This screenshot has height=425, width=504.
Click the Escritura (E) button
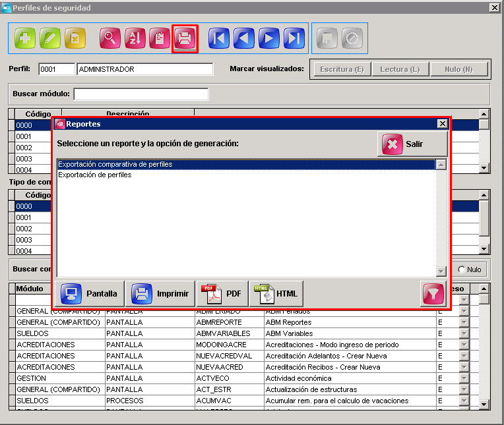pyautogui.click(x=342, y=69)
